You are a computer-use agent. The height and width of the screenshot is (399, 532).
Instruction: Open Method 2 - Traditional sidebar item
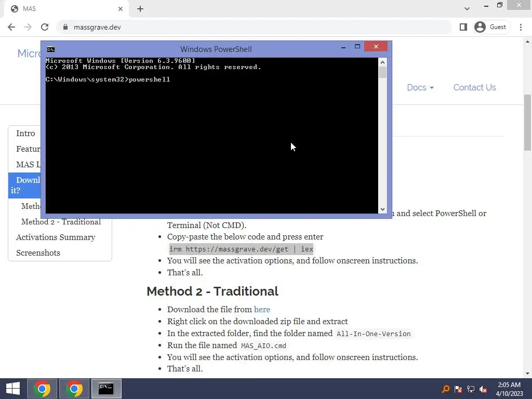(x=61, y=222)
